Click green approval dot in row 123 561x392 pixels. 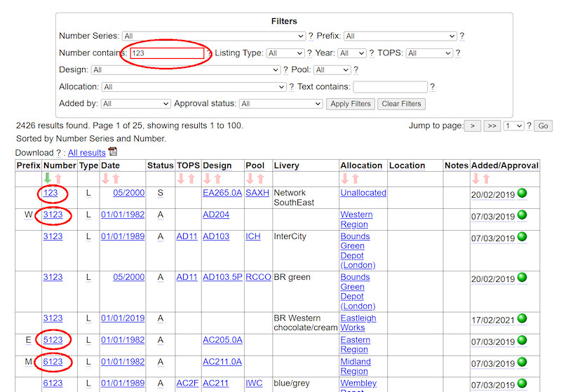coord(522,193)
